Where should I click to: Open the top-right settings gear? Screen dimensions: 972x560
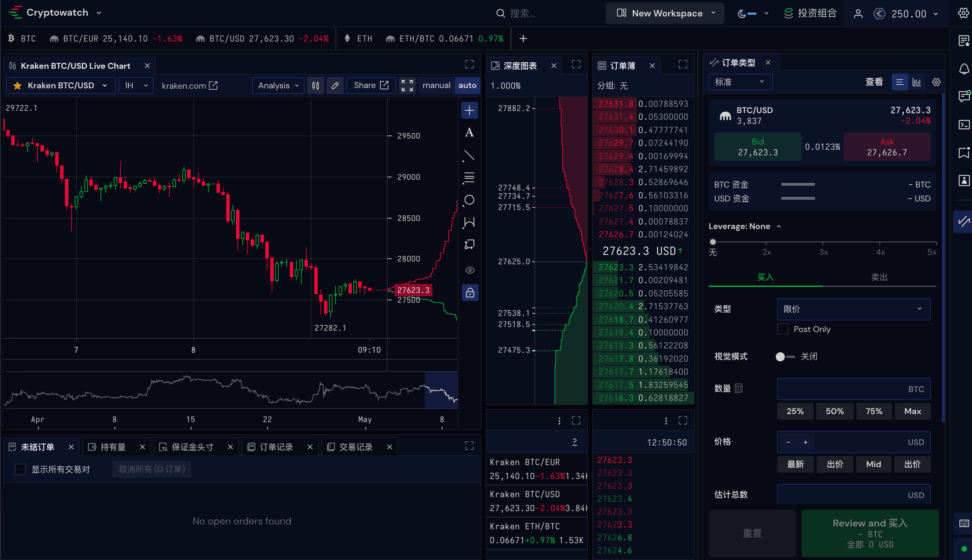[x=963, y=13]
